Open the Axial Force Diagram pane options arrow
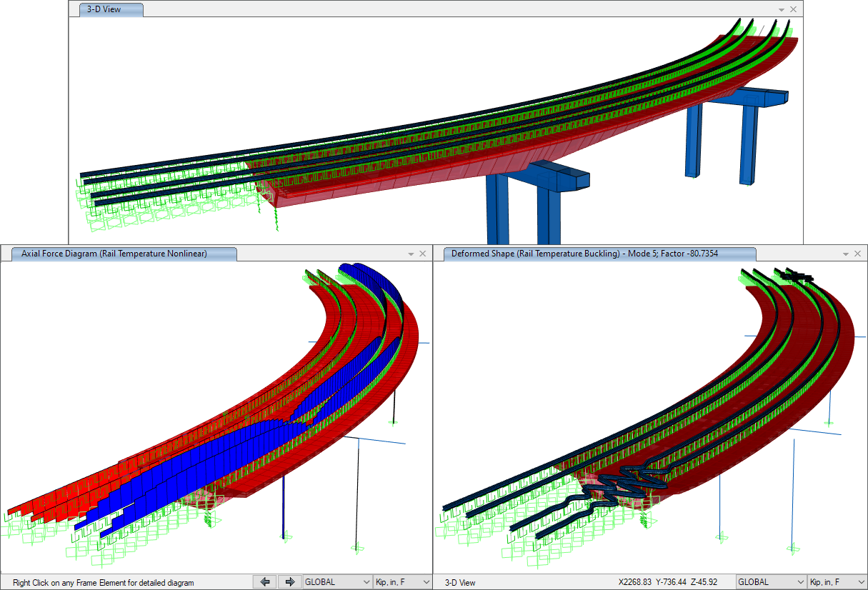This screenshot has width=868, height=590. 411,254
